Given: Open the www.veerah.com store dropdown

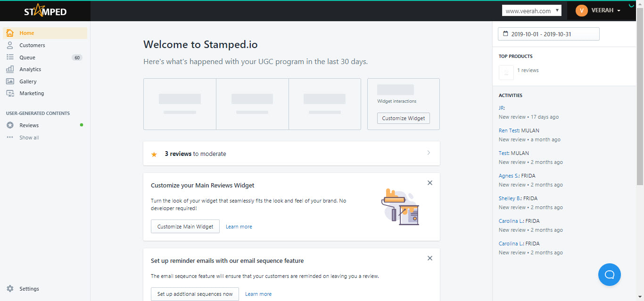Looking at the screenshot, I should pyautogui.click(x=532, y=10).
